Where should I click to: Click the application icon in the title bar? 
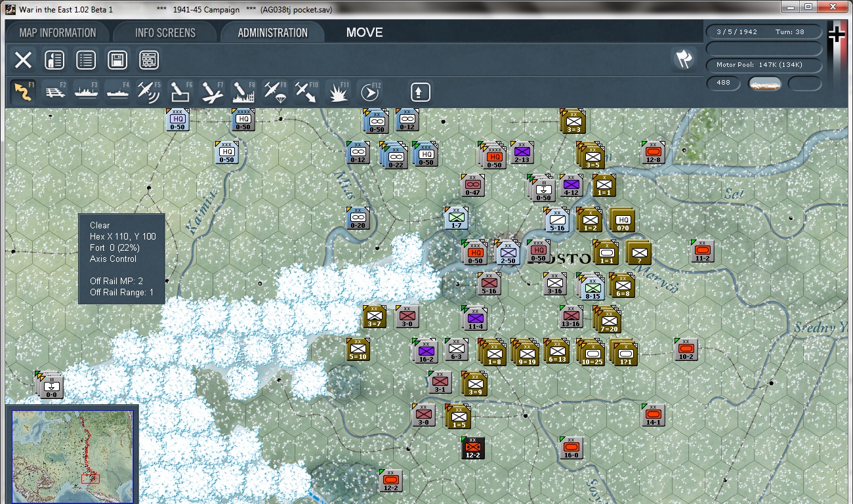[x=10, y=10]
